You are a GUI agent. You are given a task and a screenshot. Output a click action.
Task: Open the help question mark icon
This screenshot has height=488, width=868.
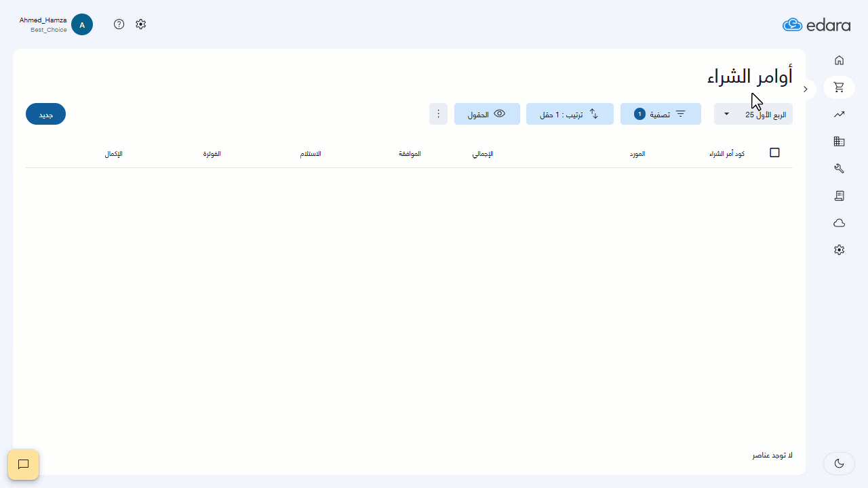pyautogui.click(x=119, y=24)
